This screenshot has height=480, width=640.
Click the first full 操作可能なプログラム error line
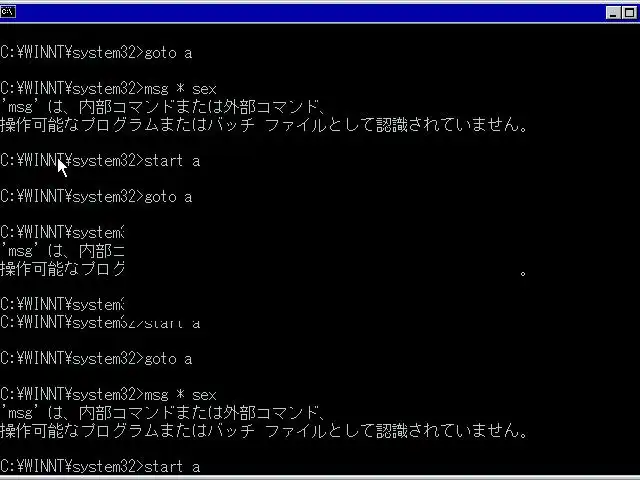(x=264, y=125)
